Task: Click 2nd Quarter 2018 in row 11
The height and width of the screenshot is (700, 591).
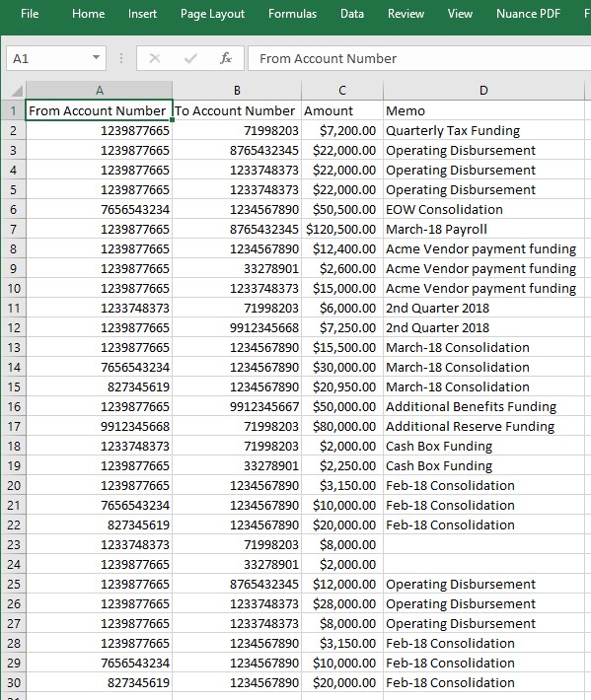Action: [483, 308]
